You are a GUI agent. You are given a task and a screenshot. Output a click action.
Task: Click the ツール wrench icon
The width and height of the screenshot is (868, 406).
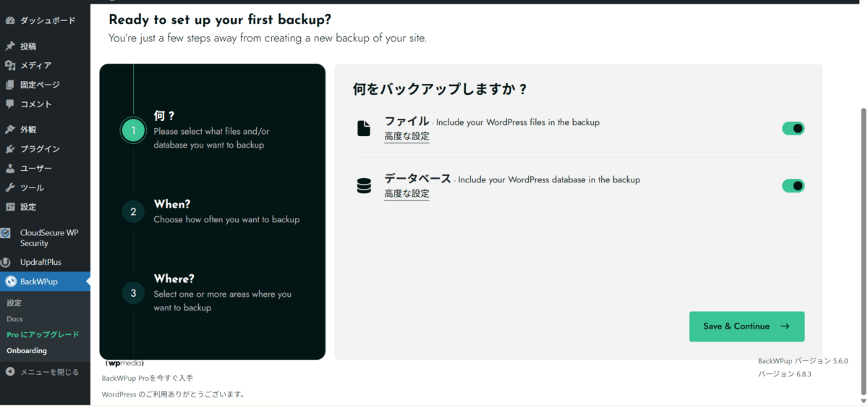[9, 188]
